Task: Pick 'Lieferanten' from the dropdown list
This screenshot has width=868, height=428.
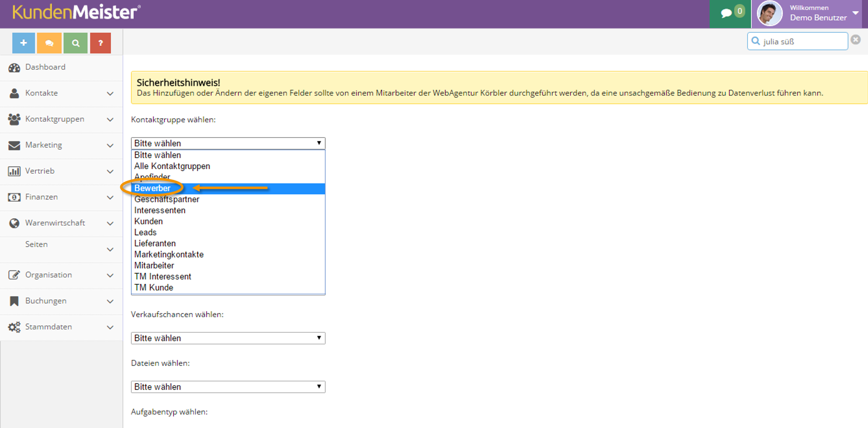Action: (228, 244)
